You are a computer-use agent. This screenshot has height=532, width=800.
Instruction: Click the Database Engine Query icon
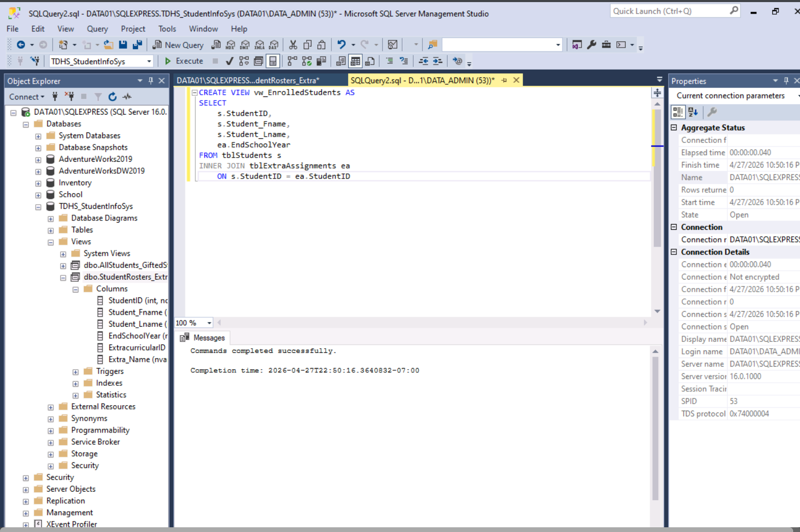(216, 45)
